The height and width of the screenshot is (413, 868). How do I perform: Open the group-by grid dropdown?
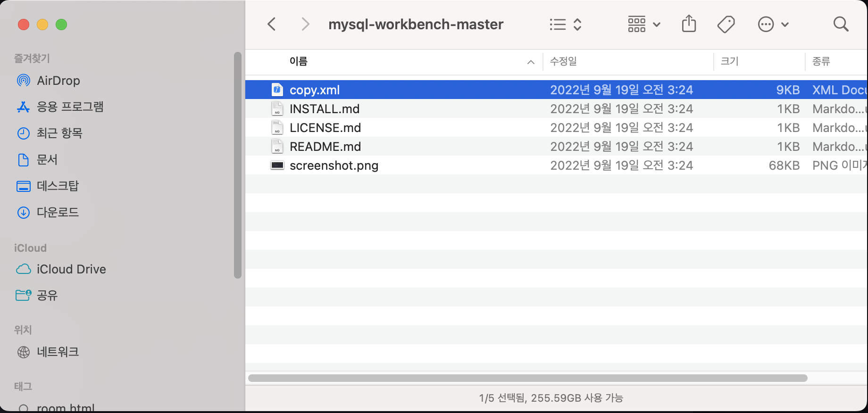[644, 25]
